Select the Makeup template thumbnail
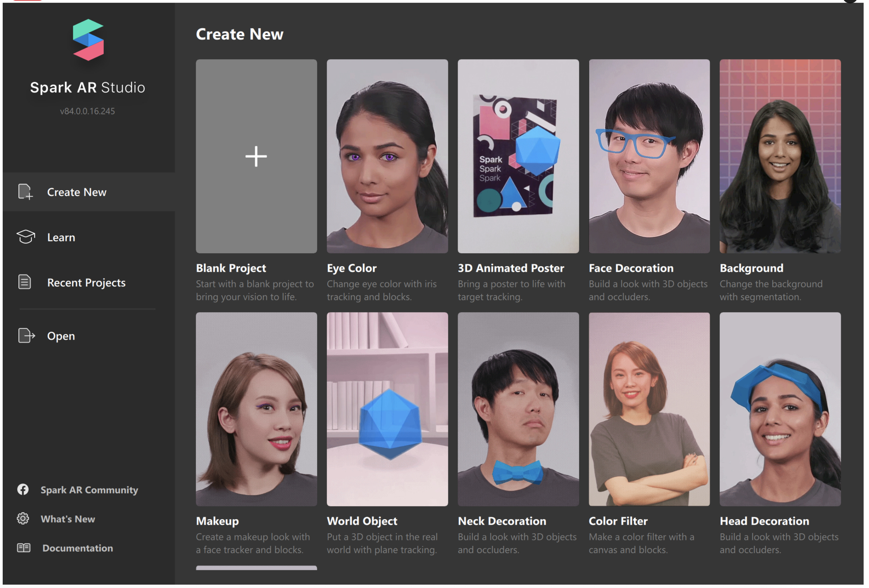Viewport: 869px width, 588px height. point(256,409)
